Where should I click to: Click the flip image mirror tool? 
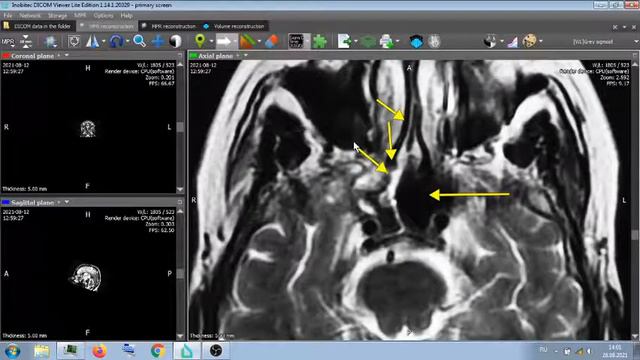pyautogui.click(x=93, y=41)
